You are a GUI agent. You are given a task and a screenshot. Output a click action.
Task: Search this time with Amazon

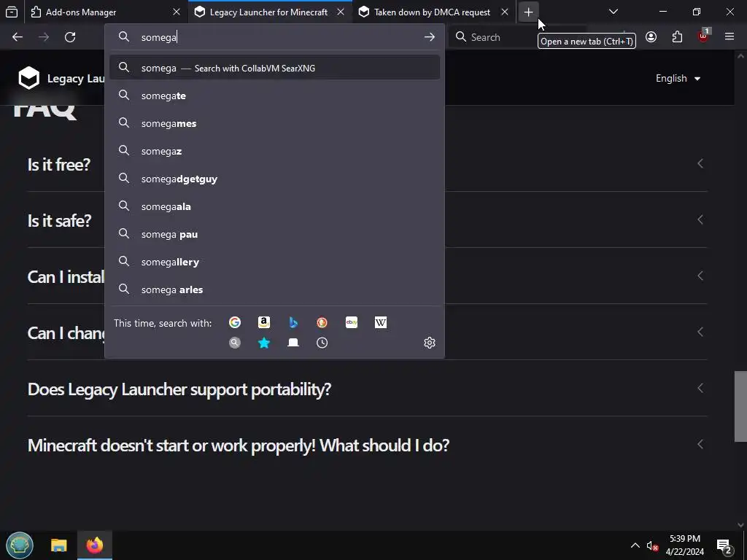point(264,322)
